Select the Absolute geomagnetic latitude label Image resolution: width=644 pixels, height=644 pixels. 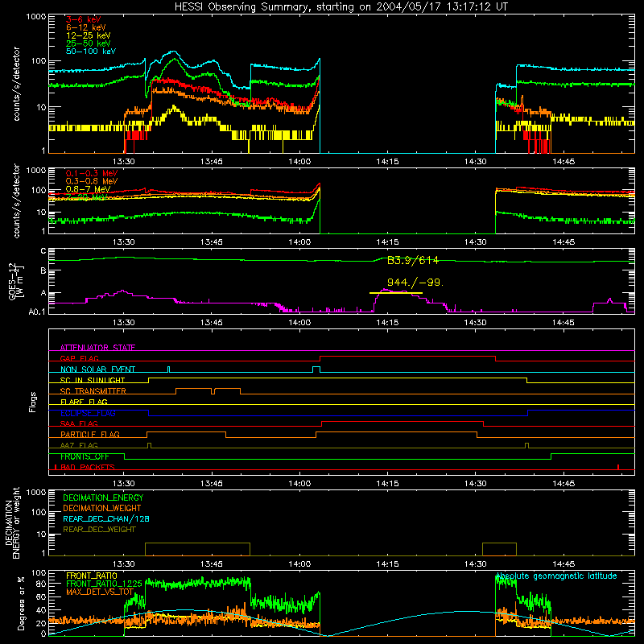tap(556, 576)
